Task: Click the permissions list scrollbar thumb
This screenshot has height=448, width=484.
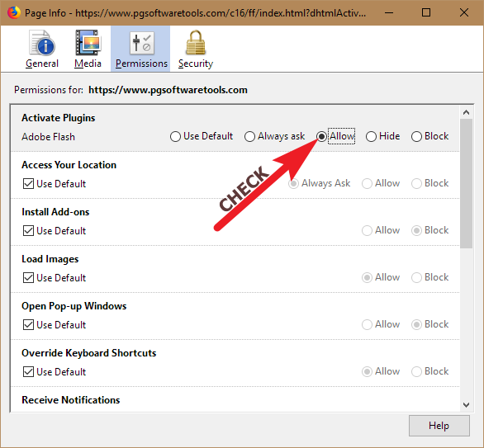Action: (466, 184)
